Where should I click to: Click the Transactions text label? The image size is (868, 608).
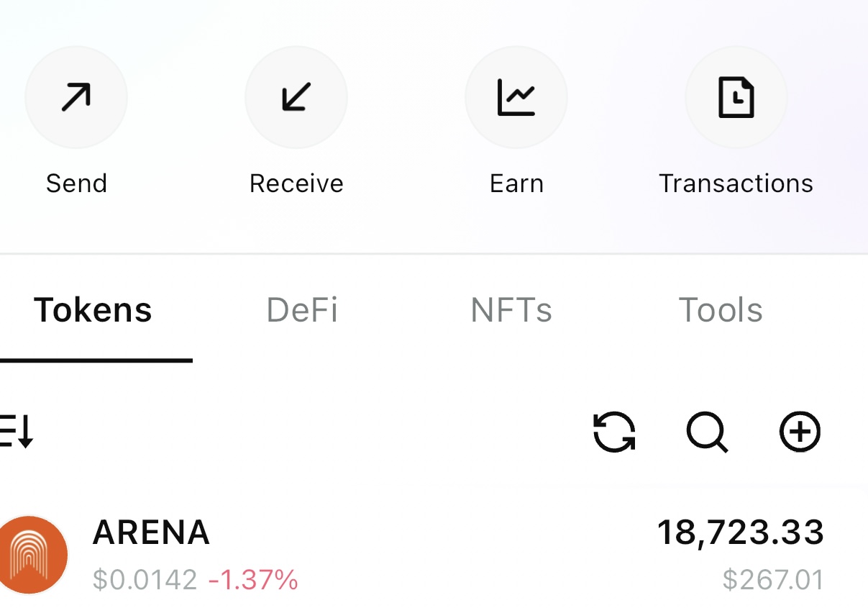[736, 183]
